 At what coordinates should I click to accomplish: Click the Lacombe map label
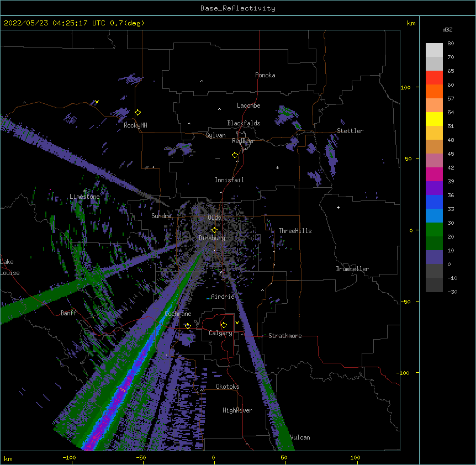point(248,105)
